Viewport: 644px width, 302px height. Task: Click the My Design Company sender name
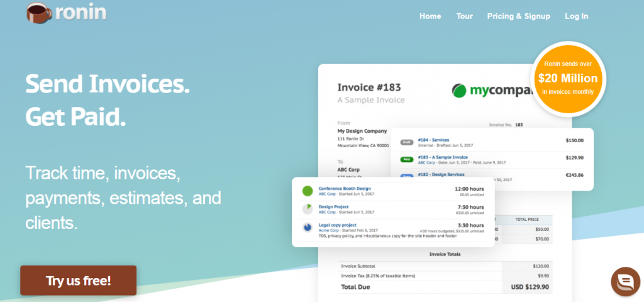pyautogui.click(x=362, y=131)
